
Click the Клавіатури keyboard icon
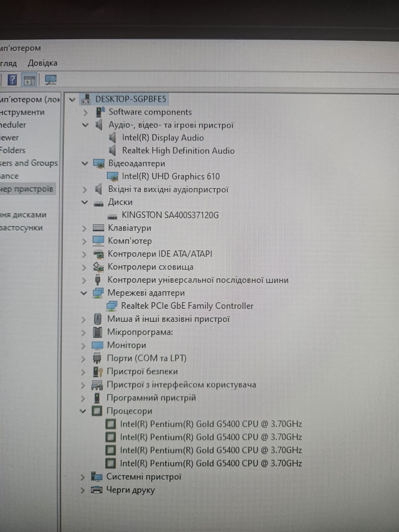click(x=98, y=228)
